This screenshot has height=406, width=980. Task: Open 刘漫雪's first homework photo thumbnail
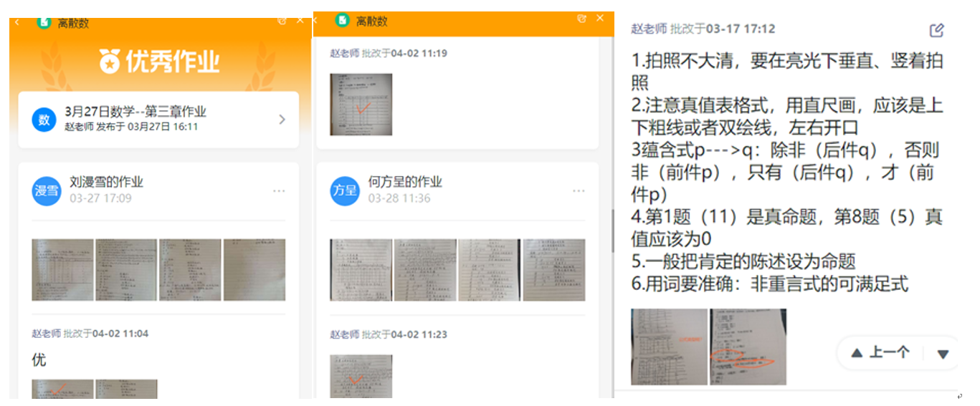coord(62,270)
